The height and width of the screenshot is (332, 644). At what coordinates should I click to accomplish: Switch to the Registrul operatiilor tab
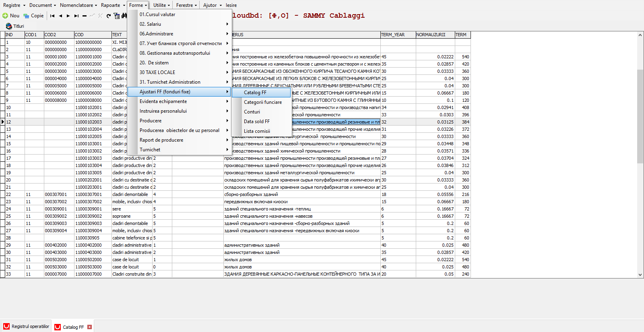pos(26,326)
